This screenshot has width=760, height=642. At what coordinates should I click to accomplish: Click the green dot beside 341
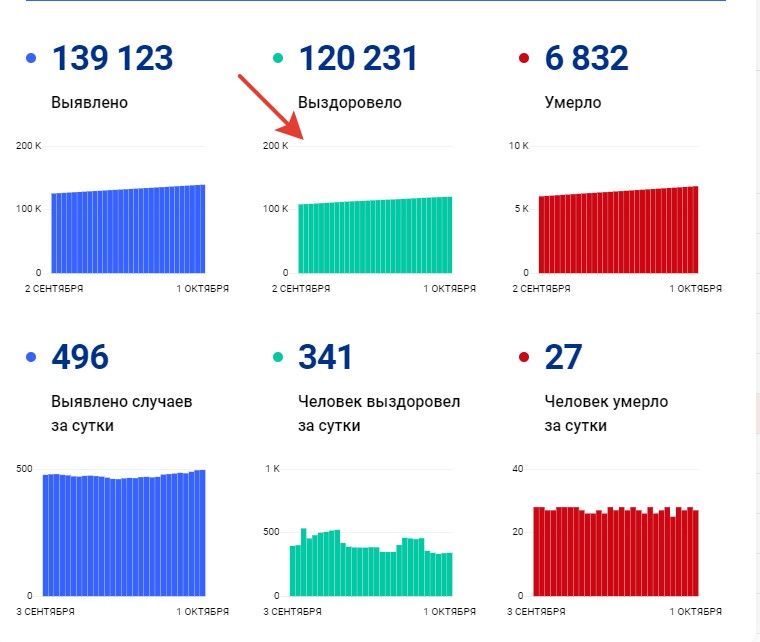(279, 358)
